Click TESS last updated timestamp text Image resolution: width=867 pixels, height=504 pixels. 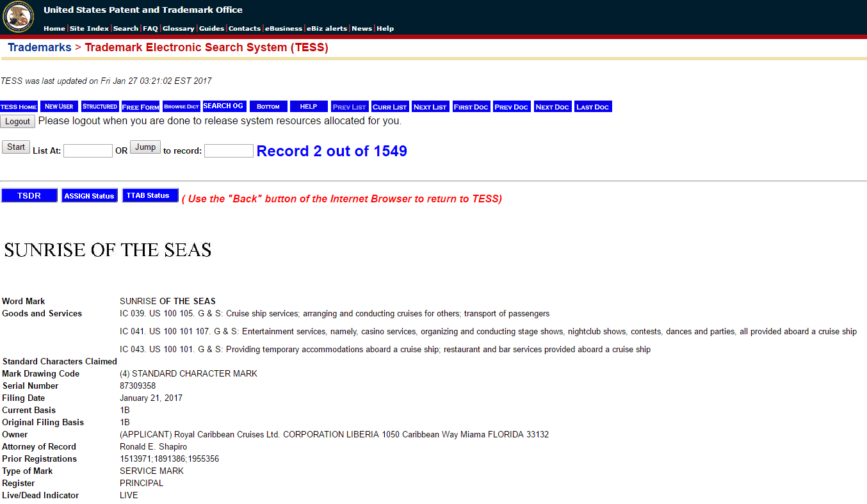(106, 81)
